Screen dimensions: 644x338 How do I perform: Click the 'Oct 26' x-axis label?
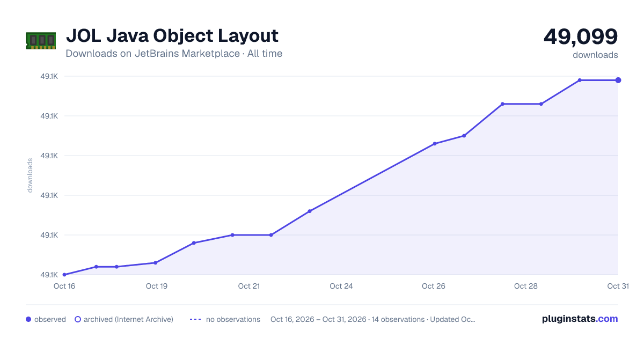tap(434, 286)
